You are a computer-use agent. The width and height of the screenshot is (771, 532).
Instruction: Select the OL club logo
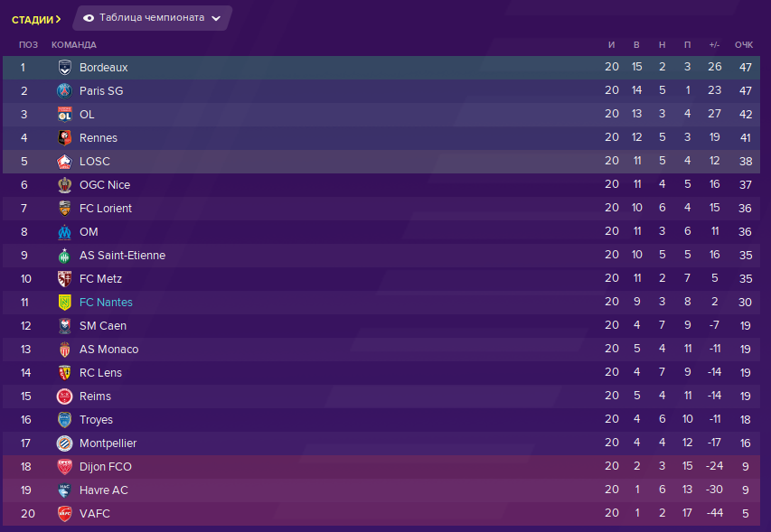(64, 115)
